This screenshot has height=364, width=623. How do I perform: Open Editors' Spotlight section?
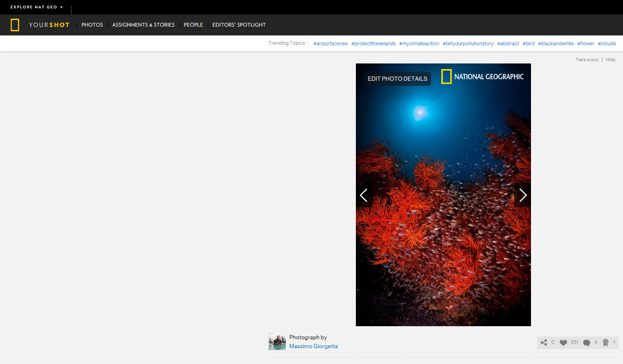pos(239,25)
